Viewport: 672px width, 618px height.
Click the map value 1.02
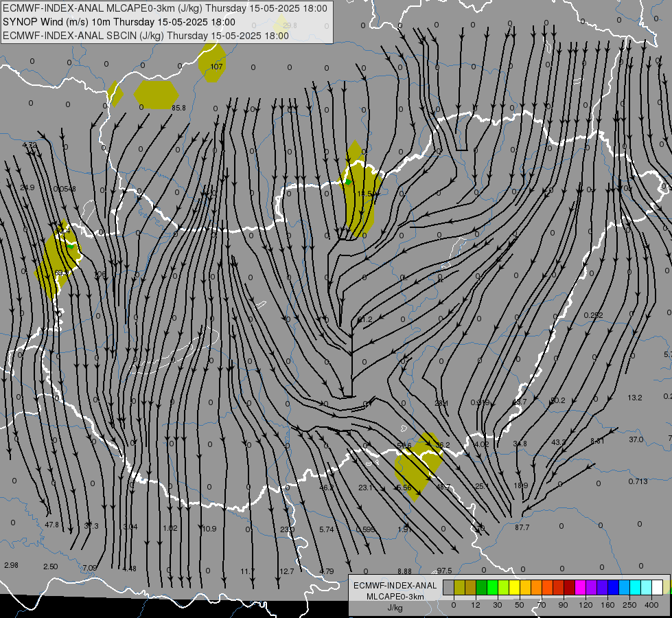point(170,528)
